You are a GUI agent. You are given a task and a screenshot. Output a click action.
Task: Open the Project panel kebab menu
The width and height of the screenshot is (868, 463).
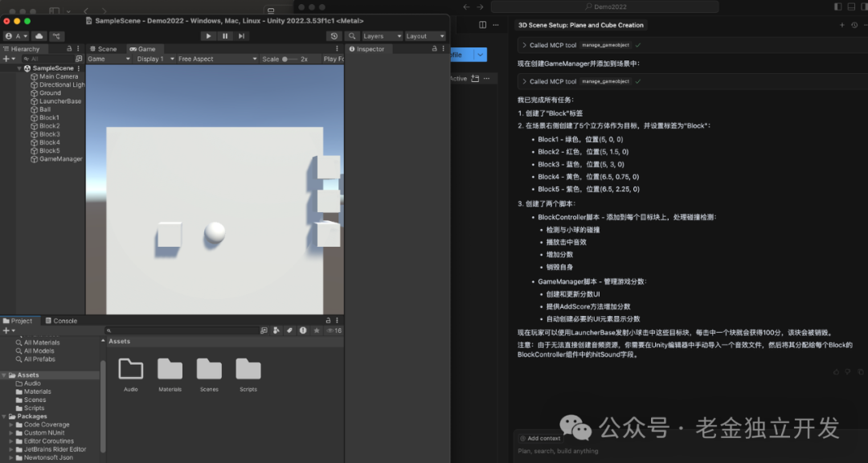(337, 321)
